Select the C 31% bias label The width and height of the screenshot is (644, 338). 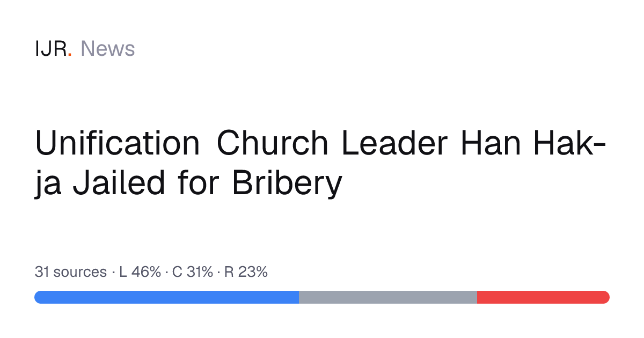(x=193, y=272)
